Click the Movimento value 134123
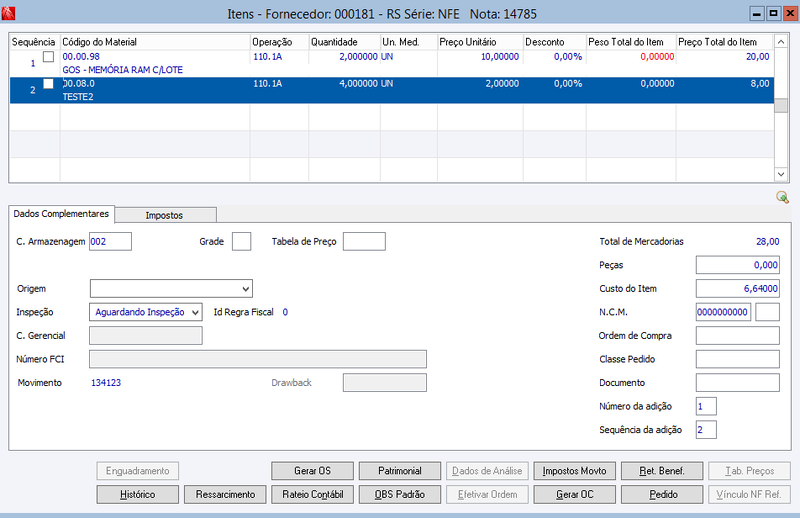The width and height of the screenshot is (800, 518). [106, 383]
